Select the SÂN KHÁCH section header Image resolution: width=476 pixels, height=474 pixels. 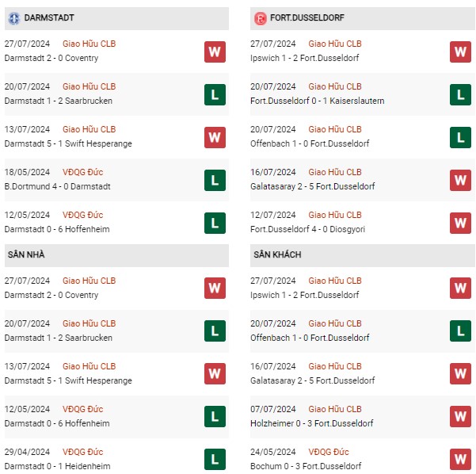tap(363, 255)
